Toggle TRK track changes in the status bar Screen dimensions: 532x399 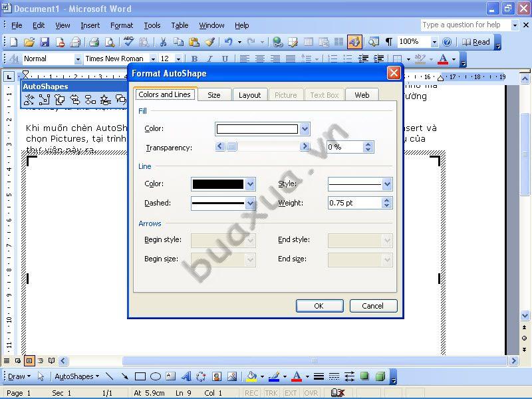(271, 393)
